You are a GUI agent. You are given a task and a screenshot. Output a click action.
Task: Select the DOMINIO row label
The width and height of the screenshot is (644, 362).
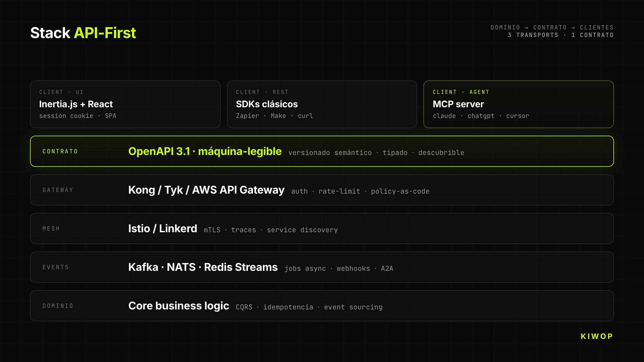pos(58,306)
